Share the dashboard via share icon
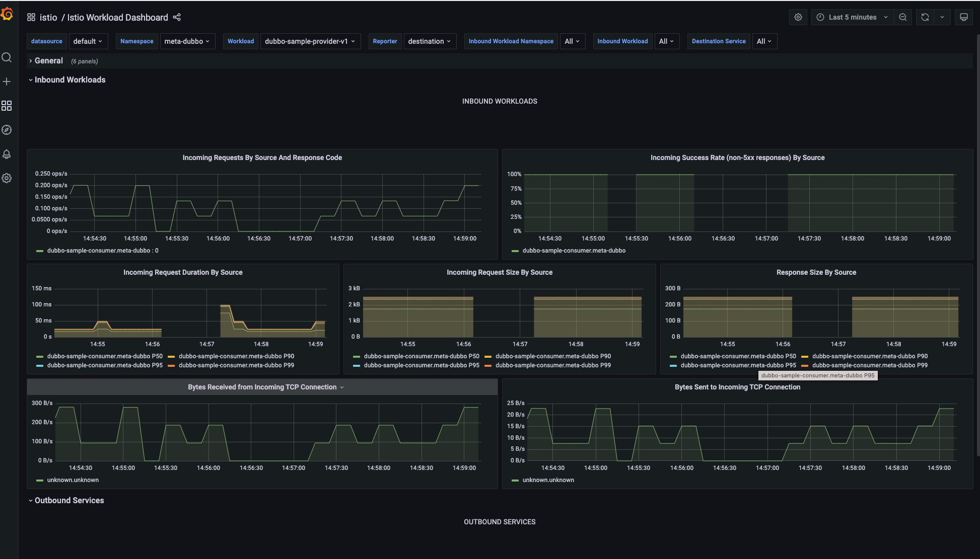The width and height of the screenshot is (980, 559). tap(177, 17)
